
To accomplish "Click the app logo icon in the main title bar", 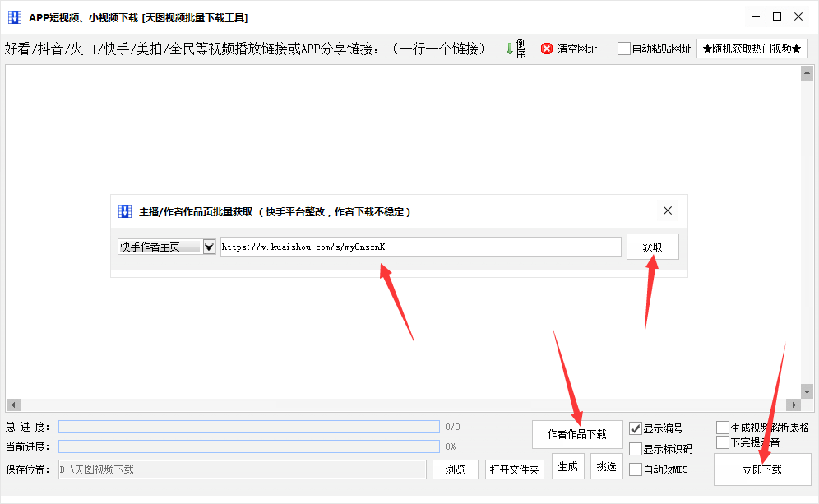I will (x=15, y=17).
